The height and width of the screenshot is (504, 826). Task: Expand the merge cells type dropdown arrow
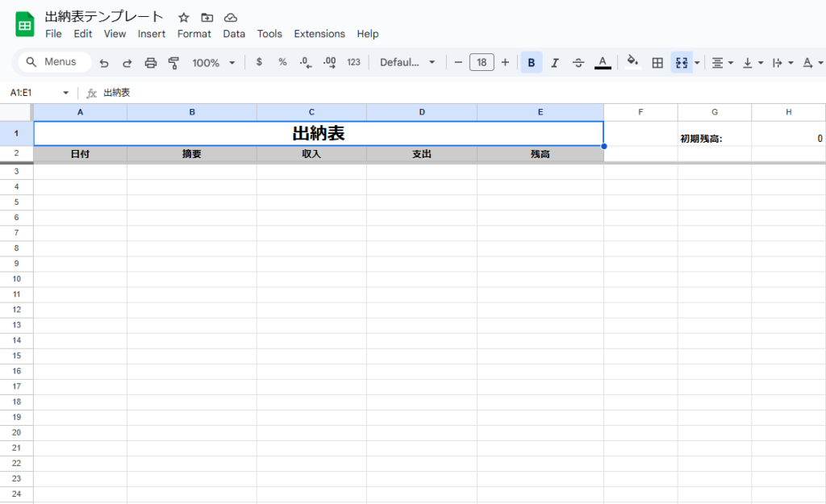pos(697,62)
